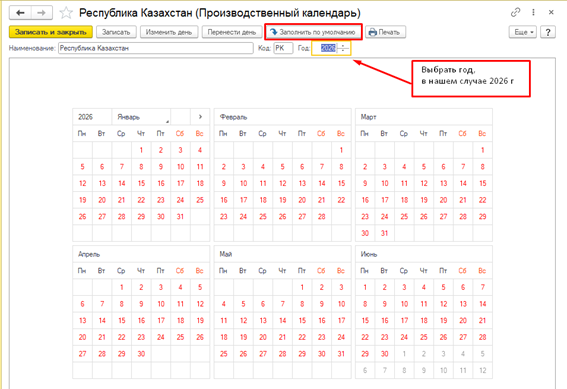Select February 14 in the calendar
Screen dimensions: 567x389
point(321,183)
